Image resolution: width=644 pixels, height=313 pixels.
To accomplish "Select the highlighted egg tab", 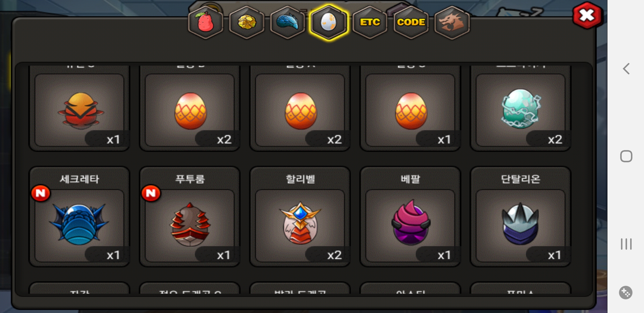I will (329, 22).
